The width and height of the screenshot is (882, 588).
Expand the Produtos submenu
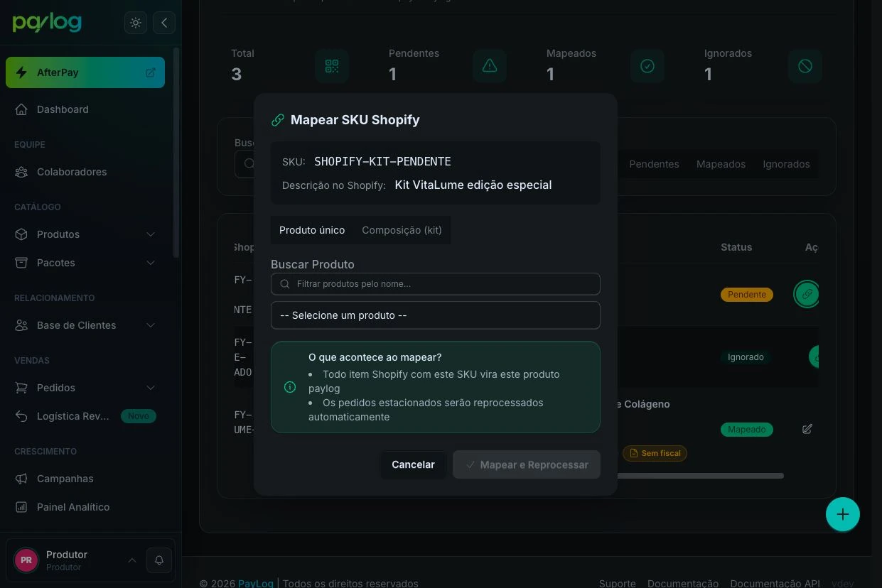(x=151, y=234)
